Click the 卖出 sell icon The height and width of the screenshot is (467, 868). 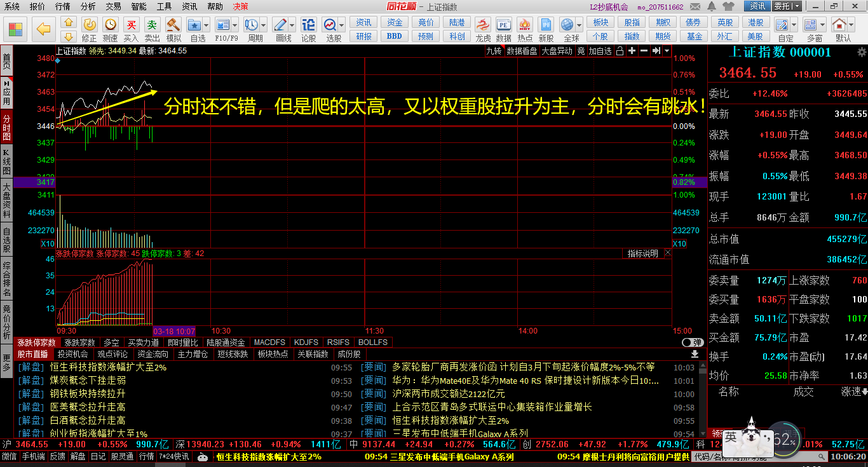[x=152, y=25]
